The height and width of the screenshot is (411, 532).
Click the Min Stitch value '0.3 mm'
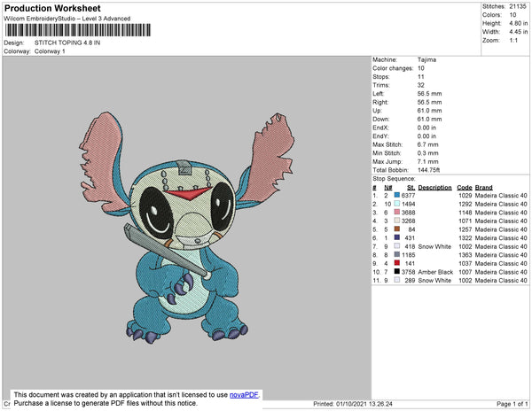pyautogui.click(x=428, y=153)
